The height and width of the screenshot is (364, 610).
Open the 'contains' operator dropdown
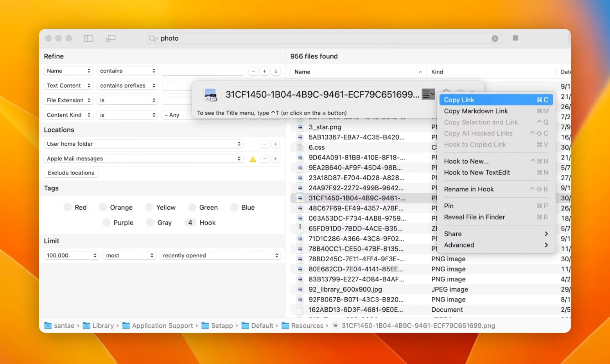tap(127, 71)
